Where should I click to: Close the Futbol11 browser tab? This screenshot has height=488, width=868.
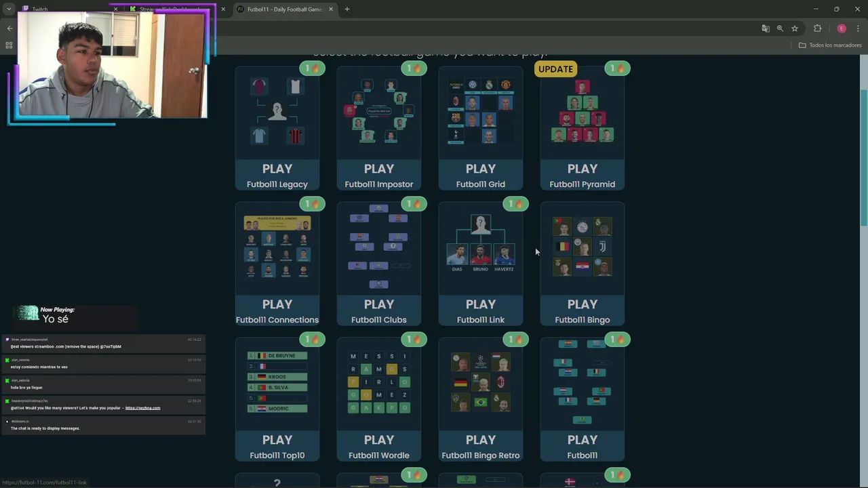[x=330, y=9]
